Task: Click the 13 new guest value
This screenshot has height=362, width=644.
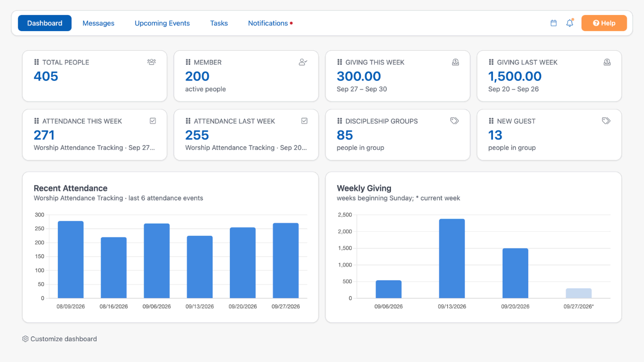Action: 495,135
